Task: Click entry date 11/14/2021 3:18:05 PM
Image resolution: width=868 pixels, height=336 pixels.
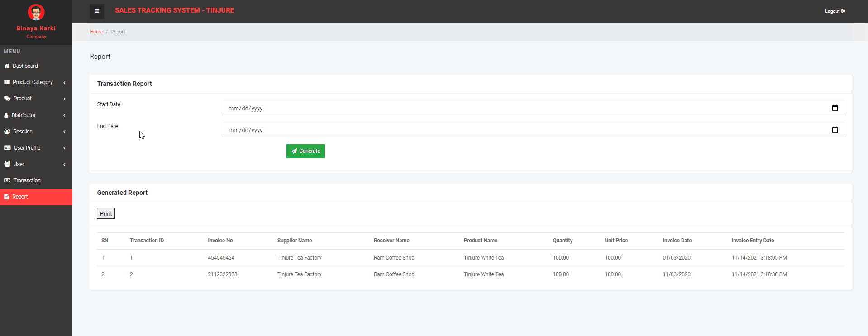Action: tap(759, 258)
